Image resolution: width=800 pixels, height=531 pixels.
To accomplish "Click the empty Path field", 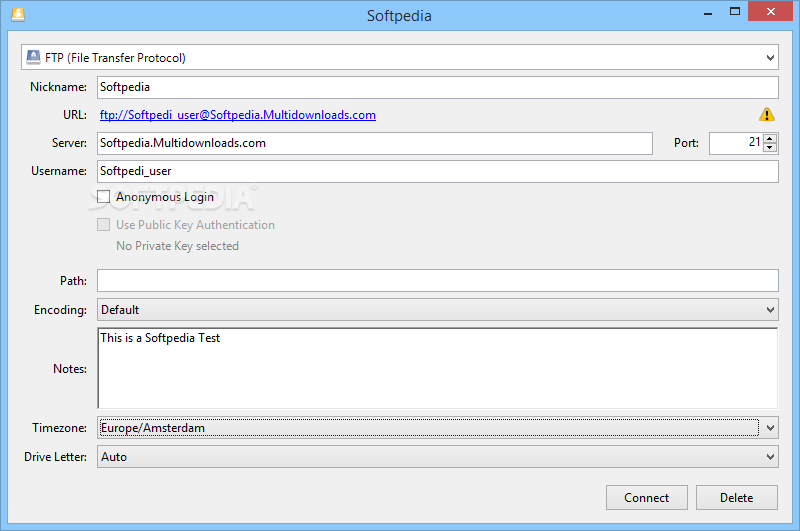I will point(438,281).
